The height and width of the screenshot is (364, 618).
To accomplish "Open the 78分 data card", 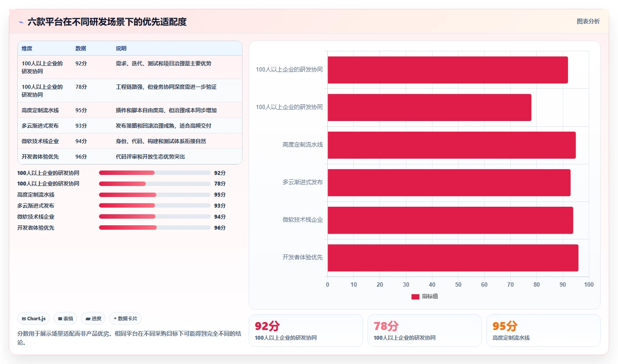I will 425,330.
